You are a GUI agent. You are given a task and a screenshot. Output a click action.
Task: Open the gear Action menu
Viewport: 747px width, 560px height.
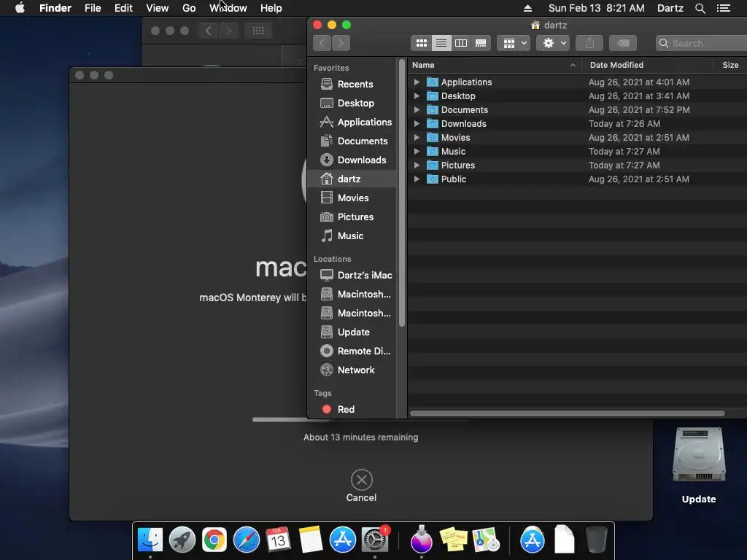[x=553, y=43]
